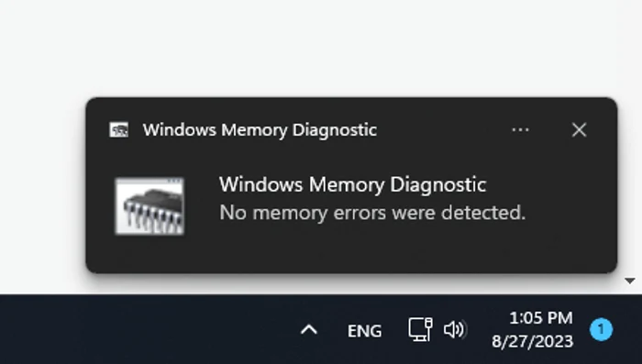Click the 1:05 PM clock time
The height and width of the screenshot is (364, 642).
[x=541, y=318]
